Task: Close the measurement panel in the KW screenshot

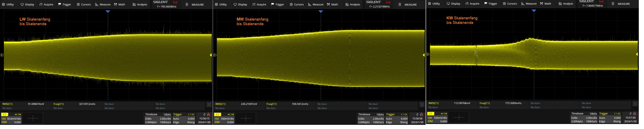Action: coord(635,104)
